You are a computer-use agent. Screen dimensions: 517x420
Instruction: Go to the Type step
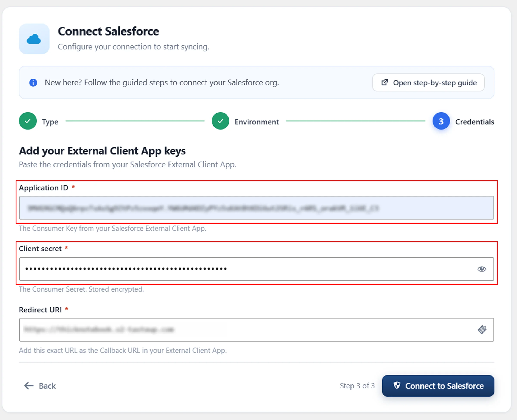(x=39, y=121)
